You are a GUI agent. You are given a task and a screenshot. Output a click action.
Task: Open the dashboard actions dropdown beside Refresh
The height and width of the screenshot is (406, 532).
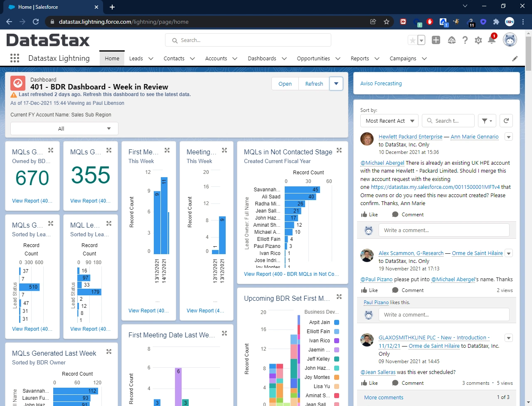(336, 84)
